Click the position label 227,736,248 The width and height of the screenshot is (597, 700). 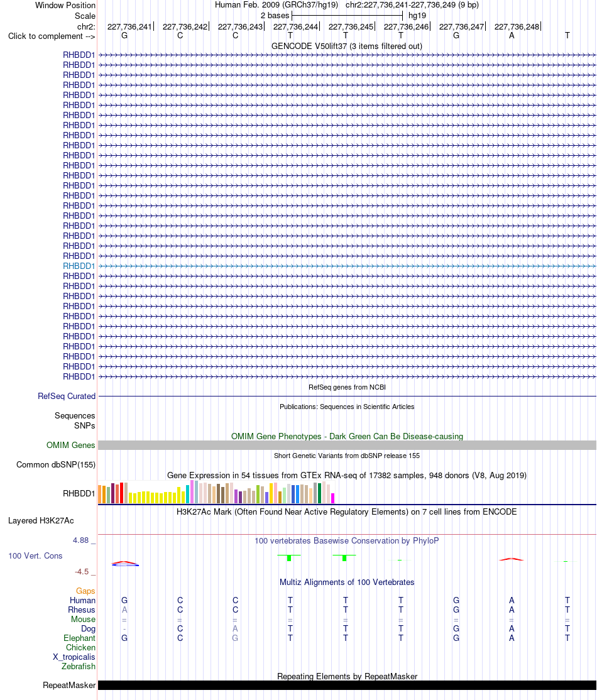point(517,26)
